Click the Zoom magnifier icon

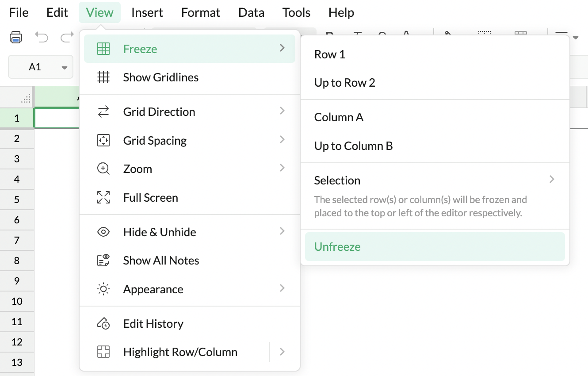coord(103,169)
